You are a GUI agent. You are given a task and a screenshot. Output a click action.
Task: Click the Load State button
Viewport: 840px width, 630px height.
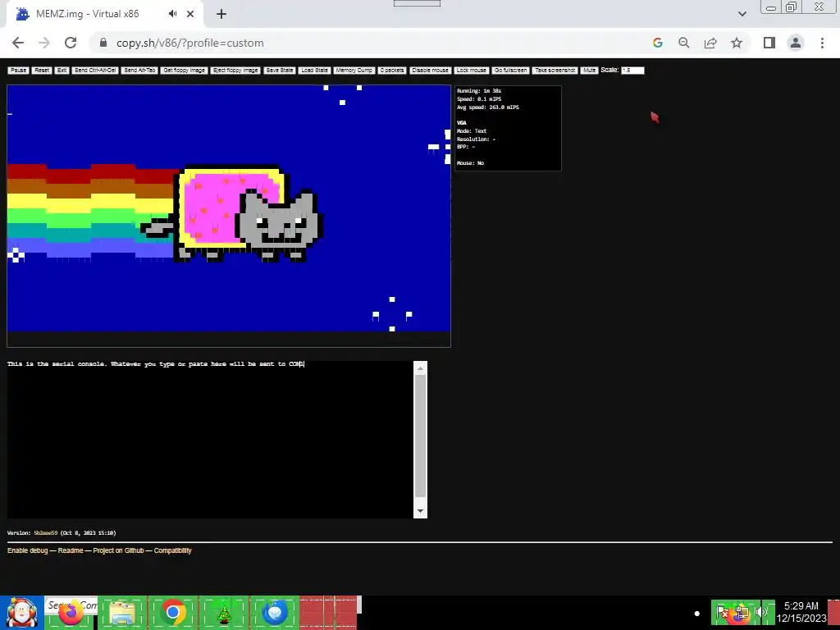coord(314,71)
